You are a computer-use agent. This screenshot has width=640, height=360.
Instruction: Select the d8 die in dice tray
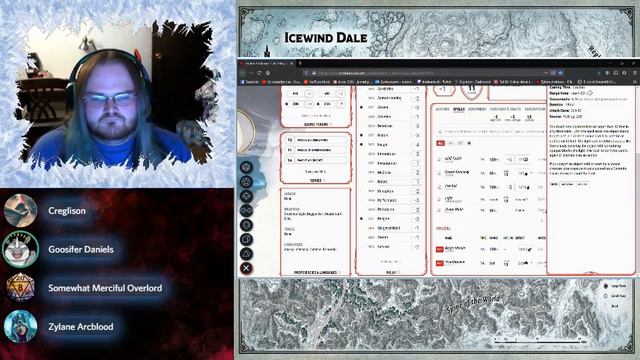pyautogui.click(x=246, y=225)
